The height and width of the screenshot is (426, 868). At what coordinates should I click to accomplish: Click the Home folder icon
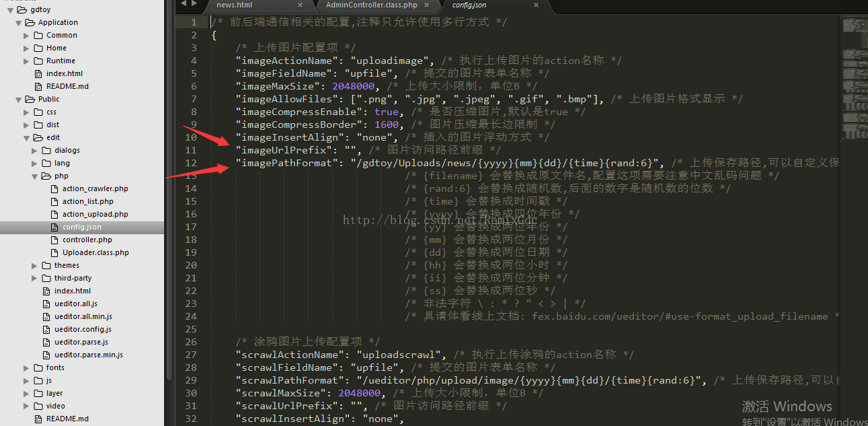click(38, 48)
